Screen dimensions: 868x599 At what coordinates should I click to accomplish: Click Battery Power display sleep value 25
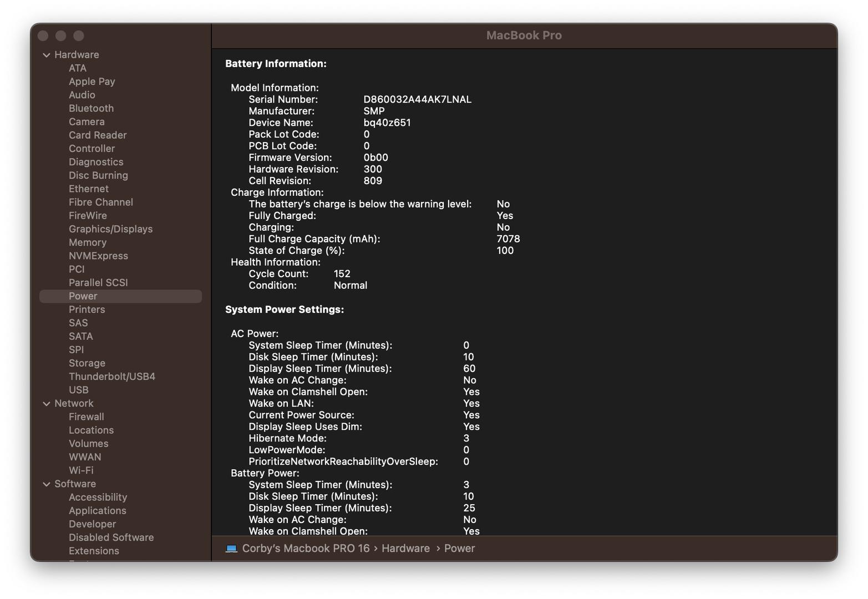[469, 508]
